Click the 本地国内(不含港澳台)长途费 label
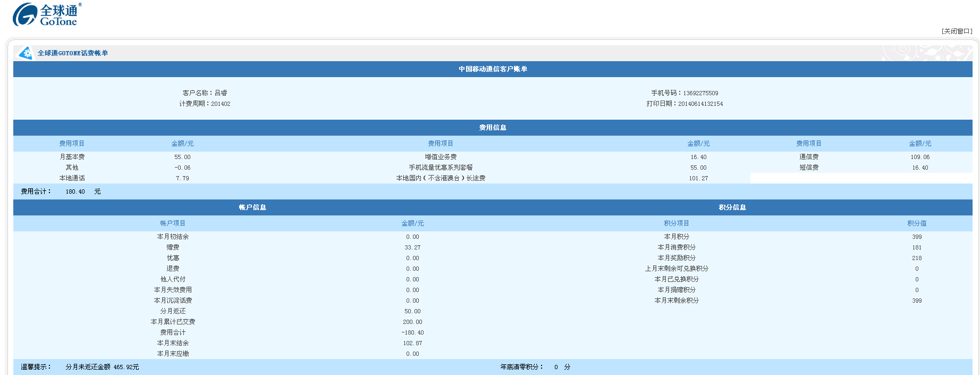Image resolution: width=980 pixels, height=375 pixels. point(441,178)
